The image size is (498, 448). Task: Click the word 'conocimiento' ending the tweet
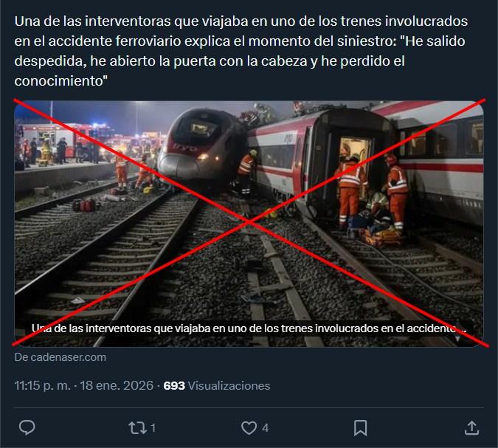coord(59,80)
